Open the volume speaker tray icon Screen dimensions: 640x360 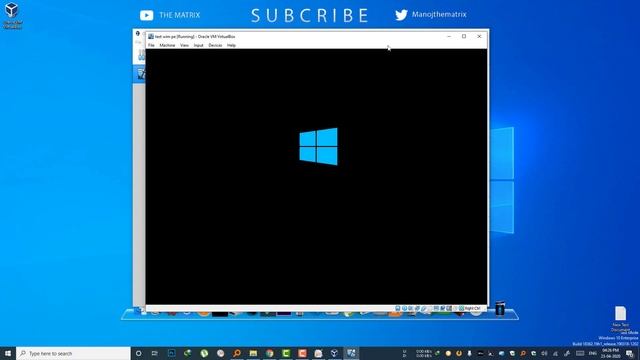544,353
